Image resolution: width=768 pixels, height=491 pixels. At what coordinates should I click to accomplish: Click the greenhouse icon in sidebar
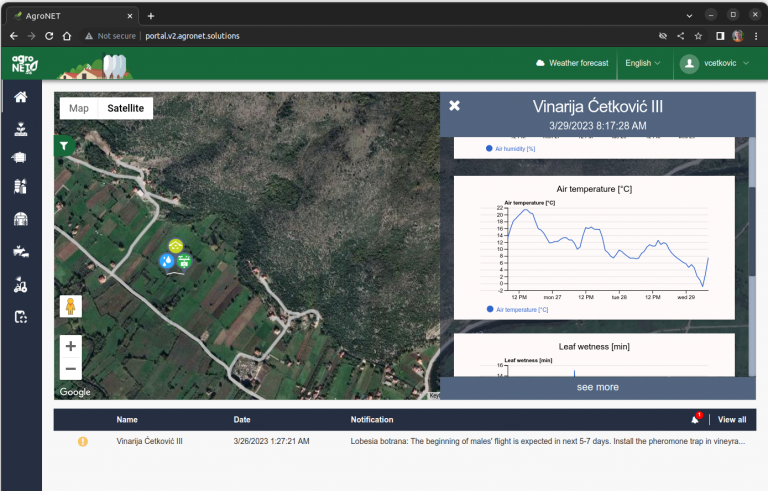(x=20, y=220)
